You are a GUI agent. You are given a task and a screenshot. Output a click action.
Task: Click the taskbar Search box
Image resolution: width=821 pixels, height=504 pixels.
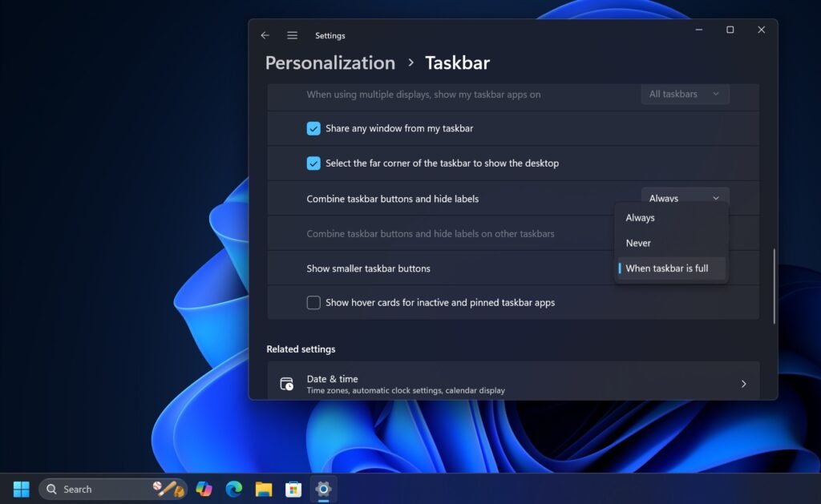click(x=96, y=489)
